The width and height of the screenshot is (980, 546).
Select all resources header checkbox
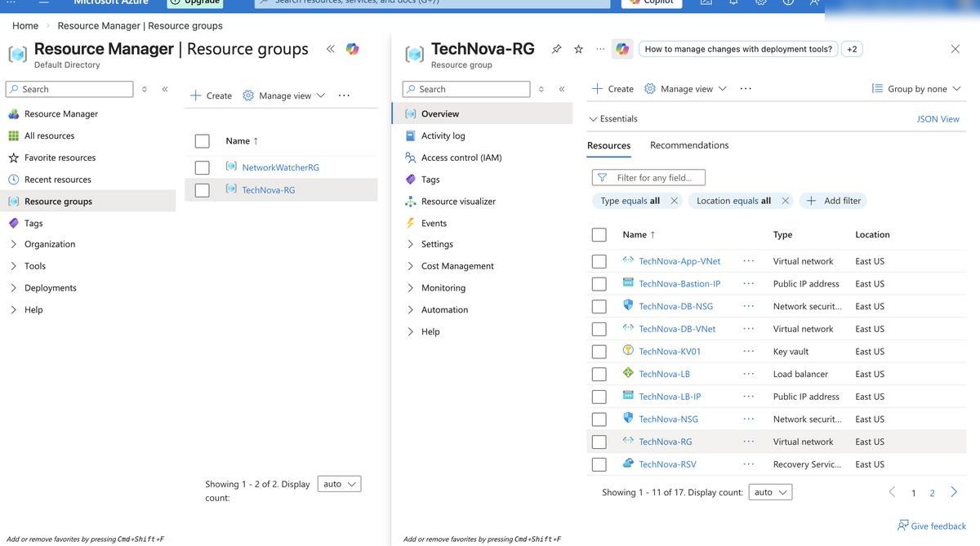coord(599,235)
